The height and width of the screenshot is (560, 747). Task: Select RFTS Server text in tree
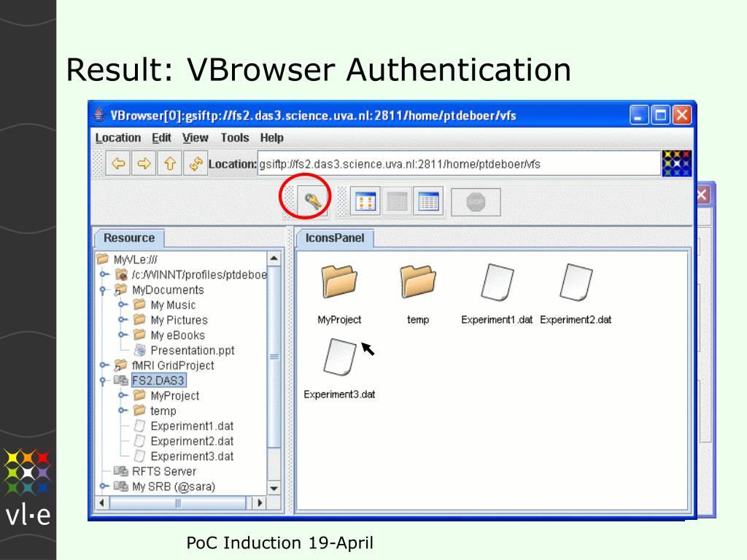pyautogui.click(x=164, y=471)
